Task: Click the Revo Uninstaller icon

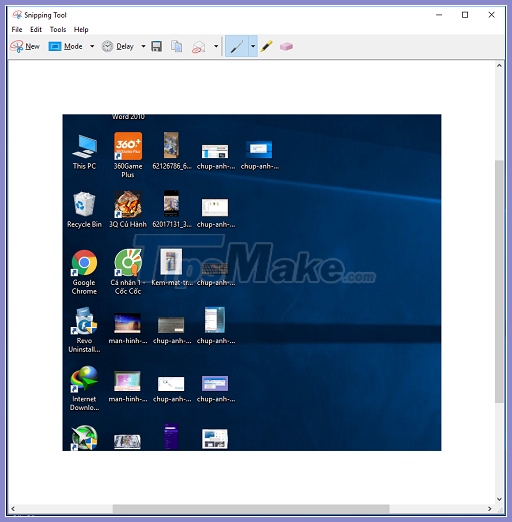Action: pyautogui.click(x=84, y=330)
